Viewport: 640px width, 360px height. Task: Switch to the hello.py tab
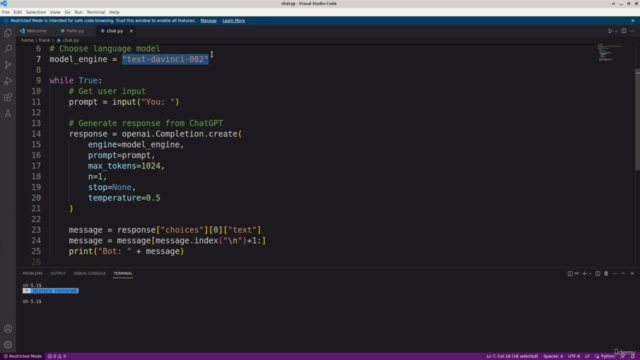tap(72, 31)
